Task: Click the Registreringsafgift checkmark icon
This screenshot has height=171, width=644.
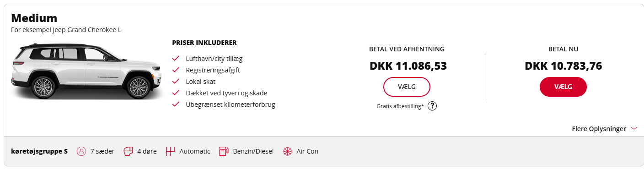Action: pyautogui.click(x=175, y=70)
